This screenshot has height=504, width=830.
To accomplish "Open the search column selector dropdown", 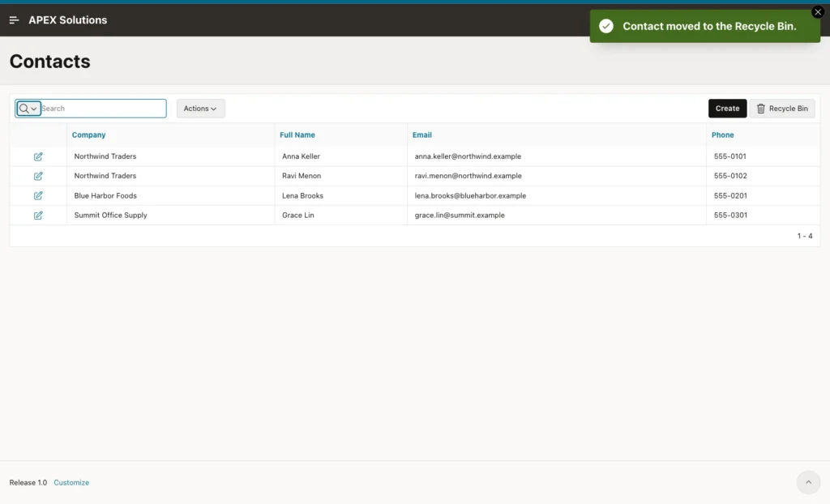I will (28, 109).
